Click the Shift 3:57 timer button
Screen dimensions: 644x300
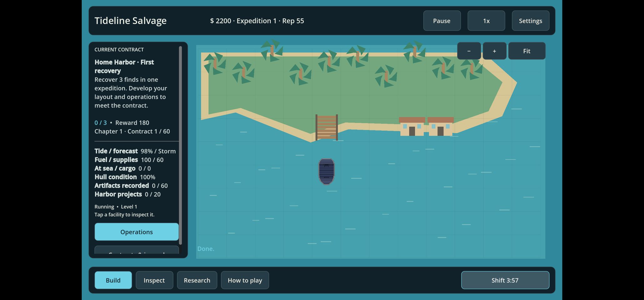tap(505, 280)
